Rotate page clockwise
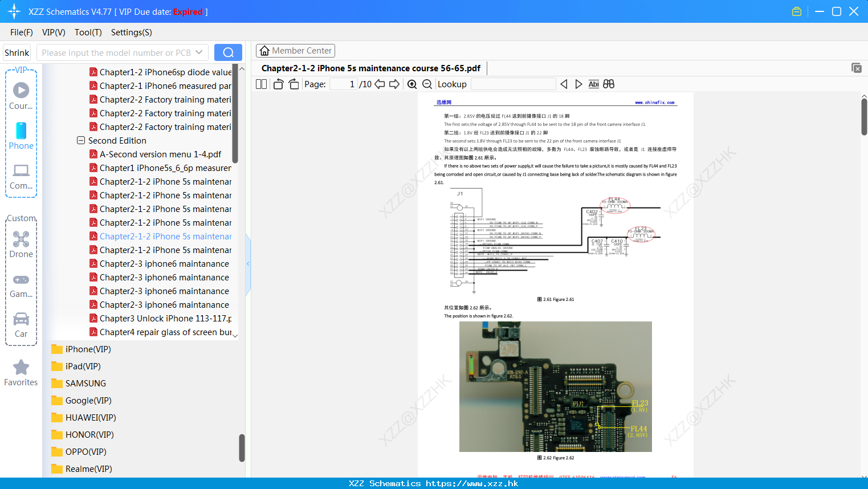Viewport: 868px width, 489px height. point(294,84)
